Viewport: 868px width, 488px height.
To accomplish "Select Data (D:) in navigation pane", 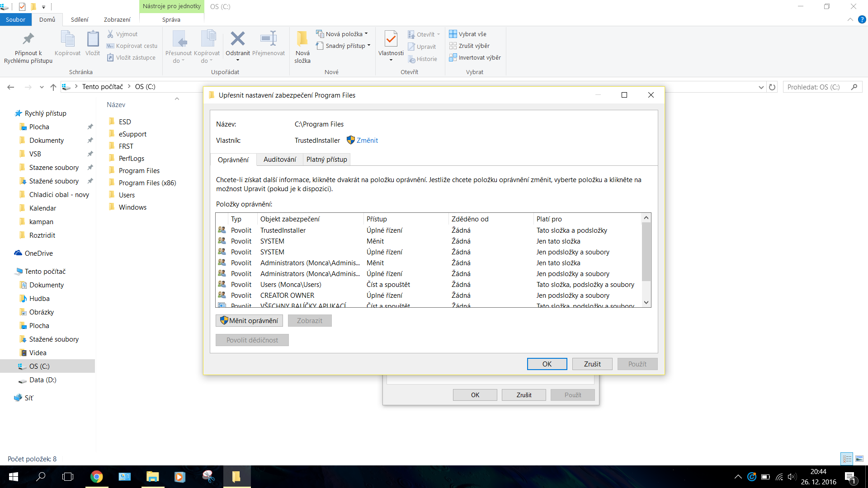I will [42, 380].
